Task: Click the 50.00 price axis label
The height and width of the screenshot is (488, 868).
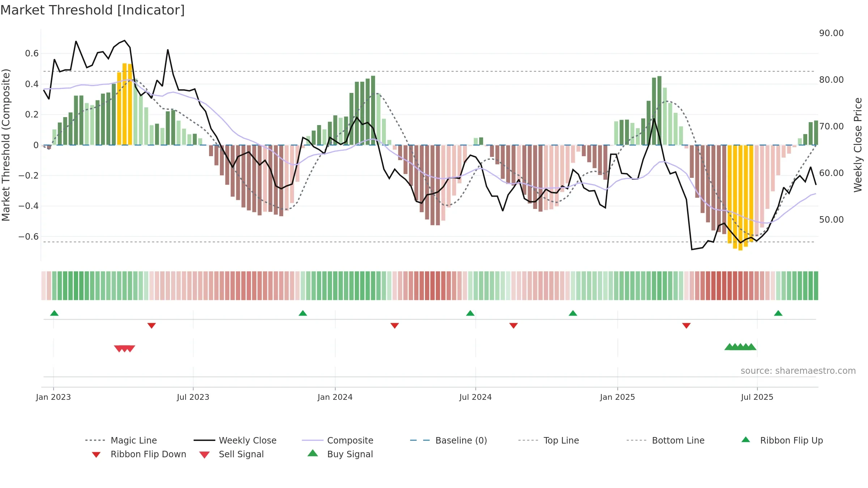Action: [x=831, y=219]
